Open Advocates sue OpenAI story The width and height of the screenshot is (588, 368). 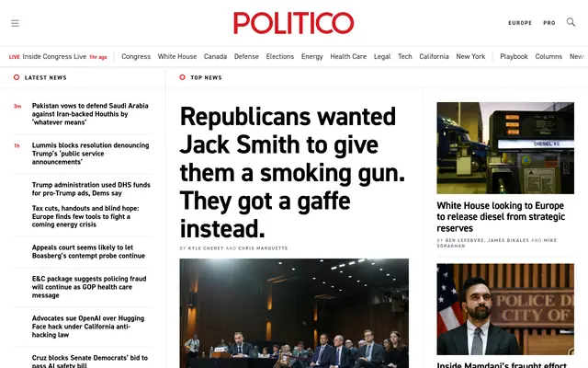88,327
